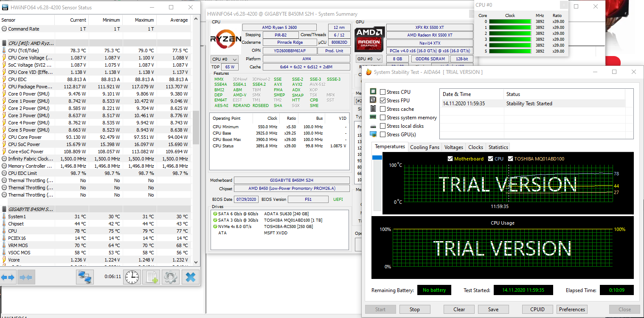Enable the Stress system memory checkbox
Screen dimensions: 644x318
(383, 118)
